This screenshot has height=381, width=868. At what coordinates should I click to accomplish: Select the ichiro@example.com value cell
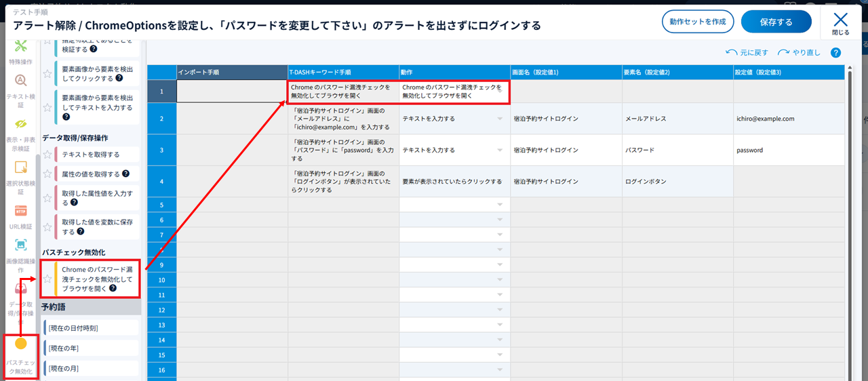point(789,119)
